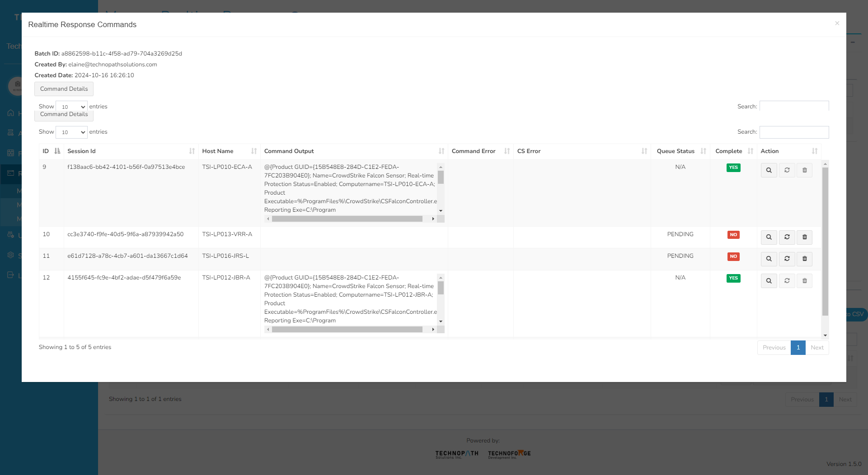Click the Command Details button under Created Date
Screen dimensions: 868x475
point(64,89)
